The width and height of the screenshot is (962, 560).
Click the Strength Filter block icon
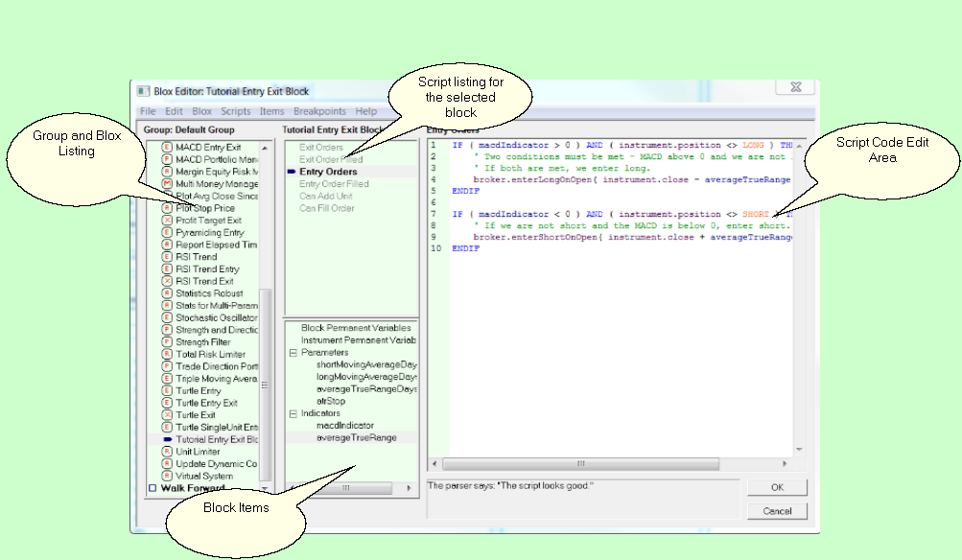coord(166,341)
